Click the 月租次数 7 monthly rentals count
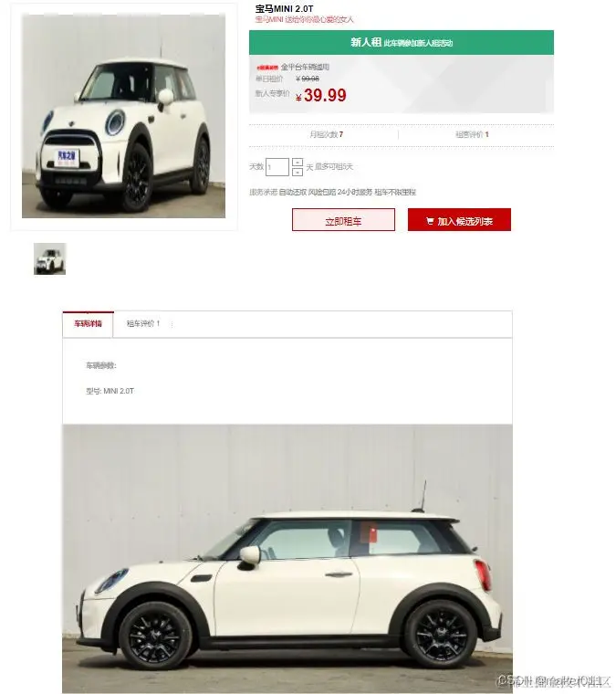 point(327,134)
